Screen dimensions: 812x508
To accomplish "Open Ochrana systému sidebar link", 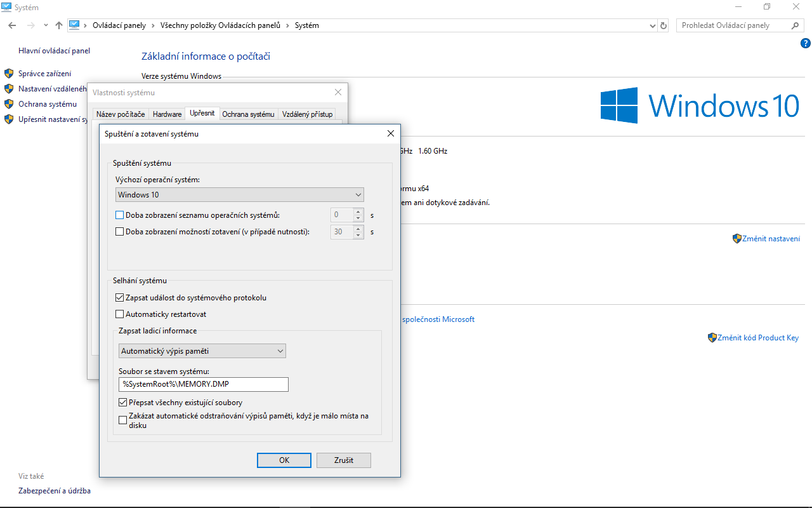I will pos(48,104).
